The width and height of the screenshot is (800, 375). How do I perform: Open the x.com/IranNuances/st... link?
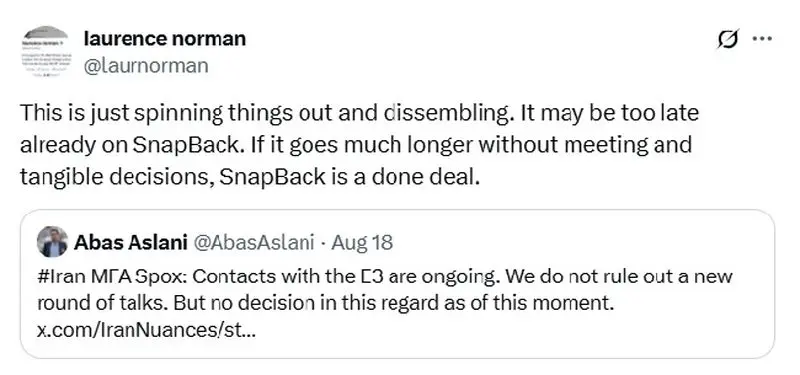(x=146, y=330)
